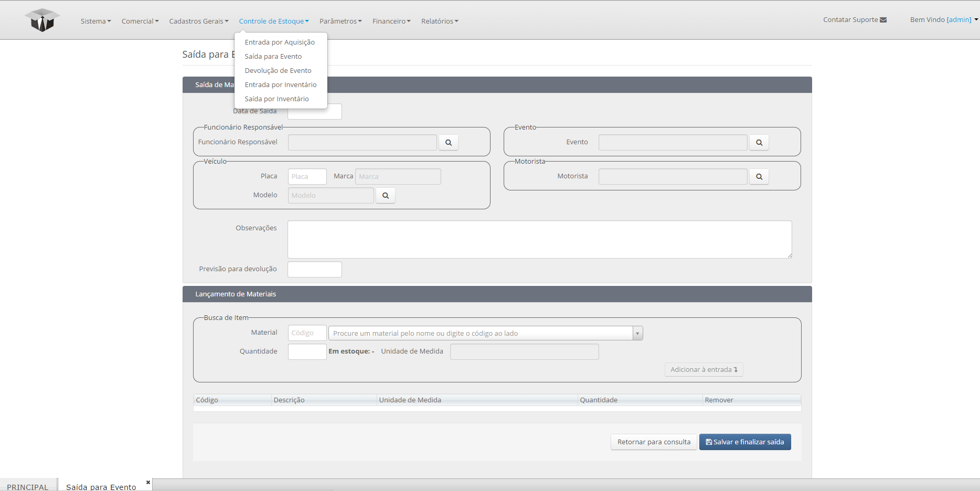Click the Modelo input field
Screen dimensions: 980x491
click(331, 196)
